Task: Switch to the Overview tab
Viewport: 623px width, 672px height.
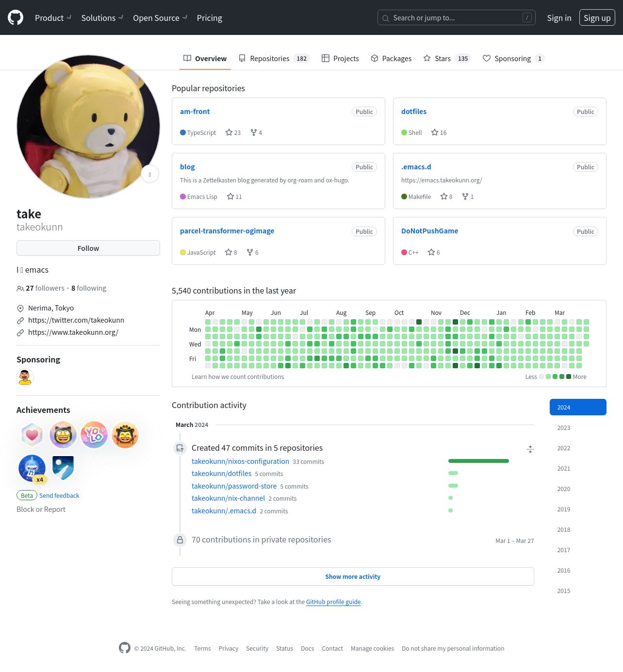Action: tap(205, 58)
